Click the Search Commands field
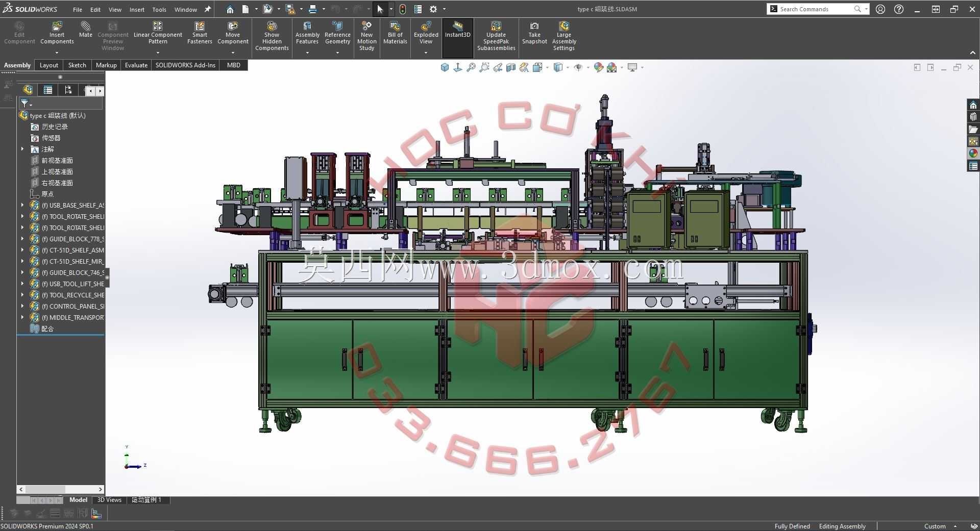 pos(815,9)
